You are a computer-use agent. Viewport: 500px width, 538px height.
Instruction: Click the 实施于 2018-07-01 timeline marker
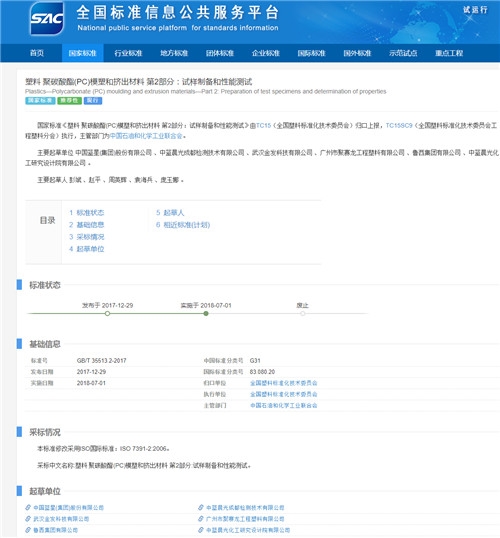(206, 313)
